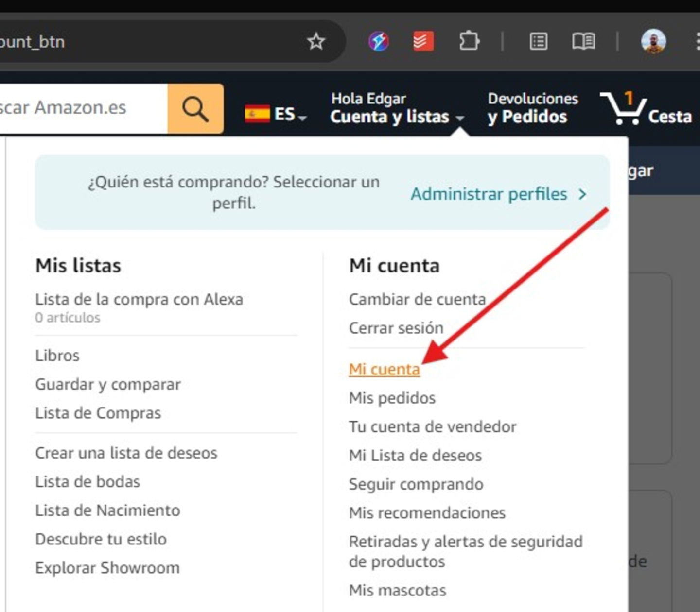Open Mis recomendaciones
Image resolution: width=700 pixels, height=612 pixels.
(427, 512)
